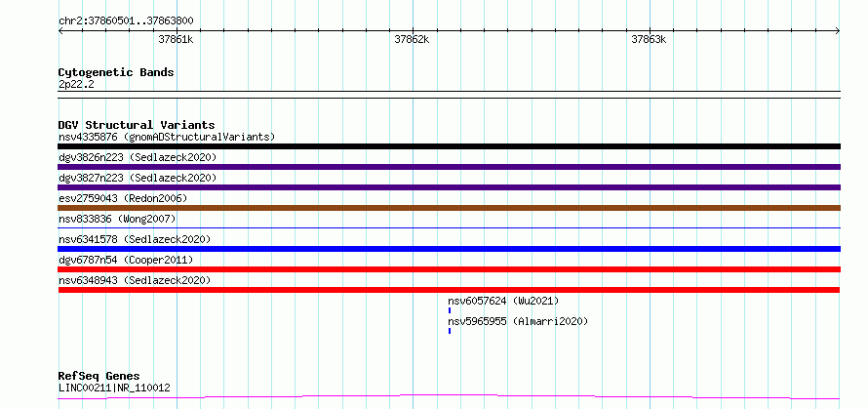Click the 37862k ruler label

click(412, 39)
